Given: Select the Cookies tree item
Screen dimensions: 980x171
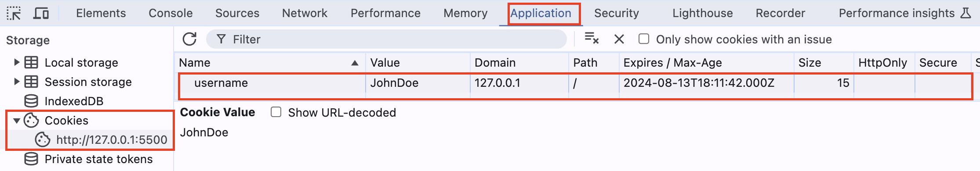Looking at the screenshot, I should 66,121.
